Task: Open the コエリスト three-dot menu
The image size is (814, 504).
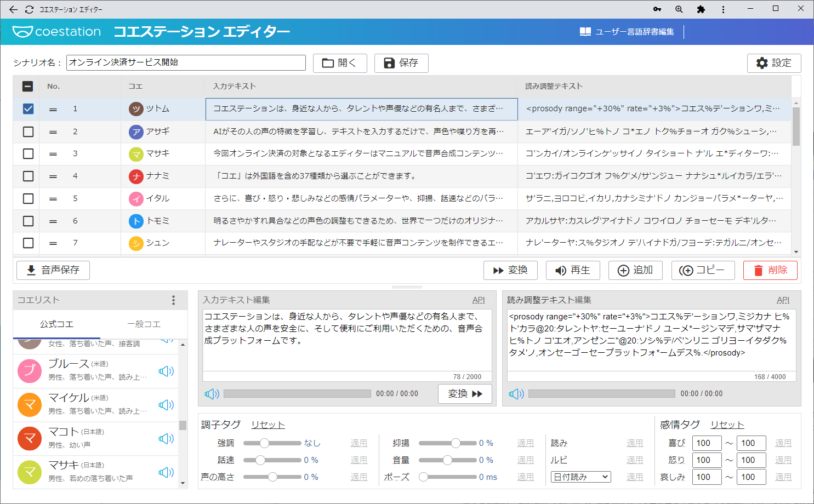Action: click(x=174, y=300)
